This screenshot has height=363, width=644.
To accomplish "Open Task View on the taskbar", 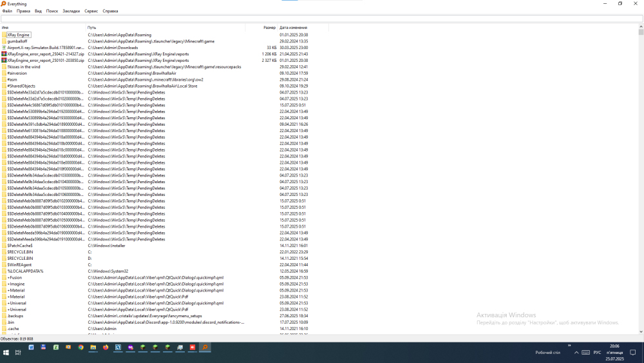I will point(18,352).
